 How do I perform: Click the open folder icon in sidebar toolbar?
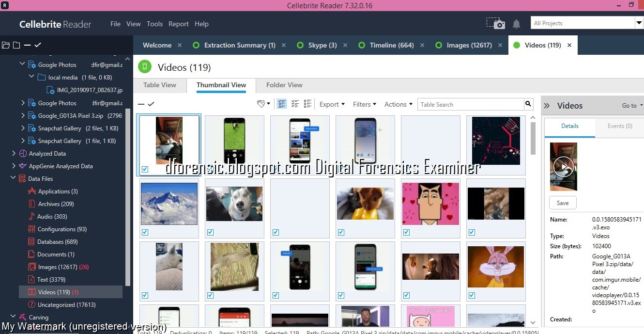click(6, 45)
